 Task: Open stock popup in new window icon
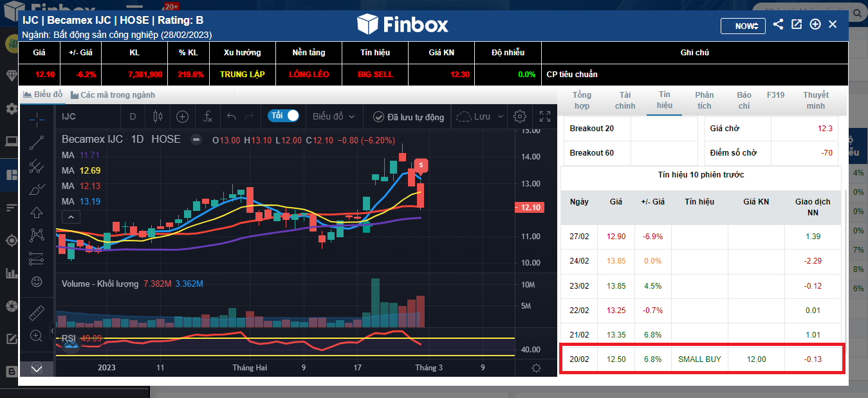coord(797,24)
